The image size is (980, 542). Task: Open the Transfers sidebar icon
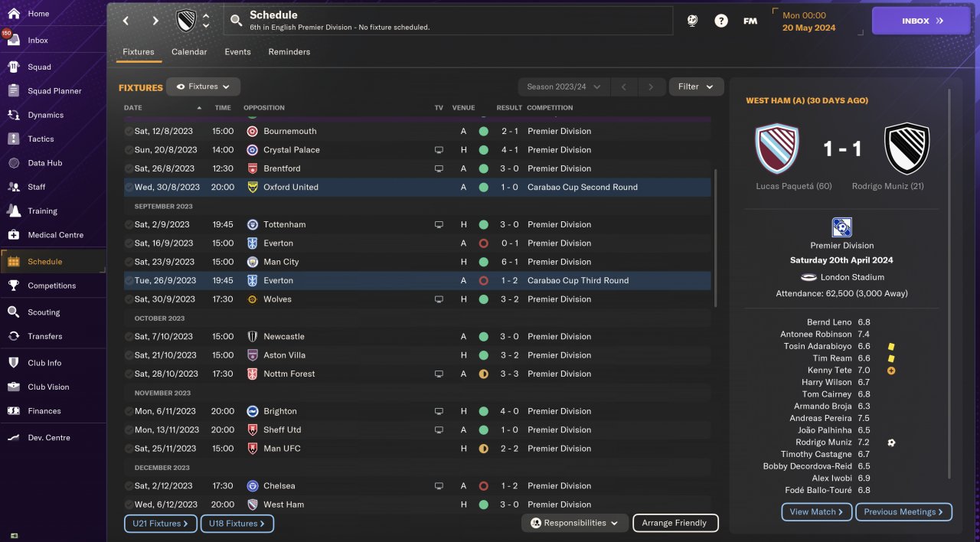pyautogui.click(x=14, y=336)
